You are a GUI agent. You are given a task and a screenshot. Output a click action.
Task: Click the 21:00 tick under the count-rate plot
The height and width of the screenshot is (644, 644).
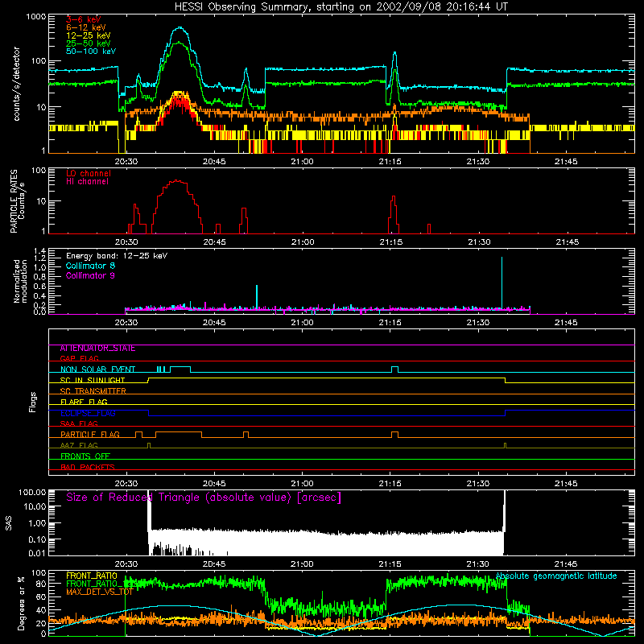click(303, 162)
